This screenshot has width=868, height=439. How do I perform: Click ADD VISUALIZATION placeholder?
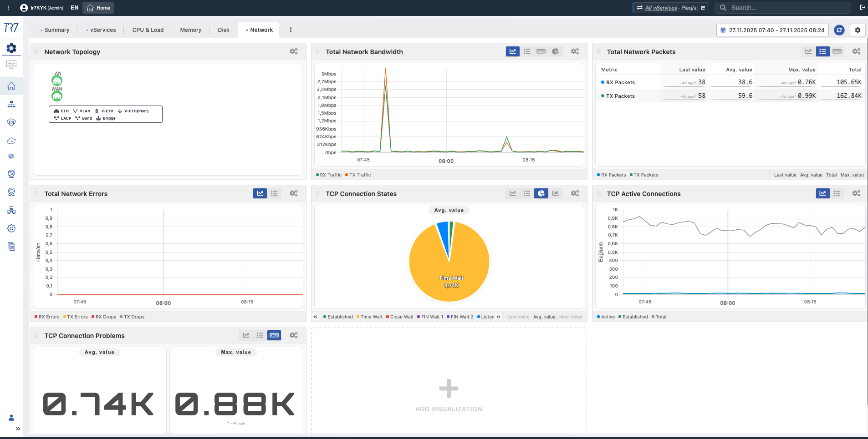[x=449, y=395]
